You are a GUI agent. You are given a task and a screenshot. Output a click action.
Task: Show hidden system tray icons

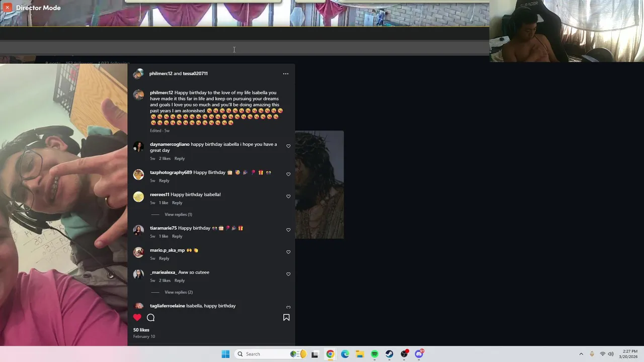pyautogui.click(x=581, y=354)
